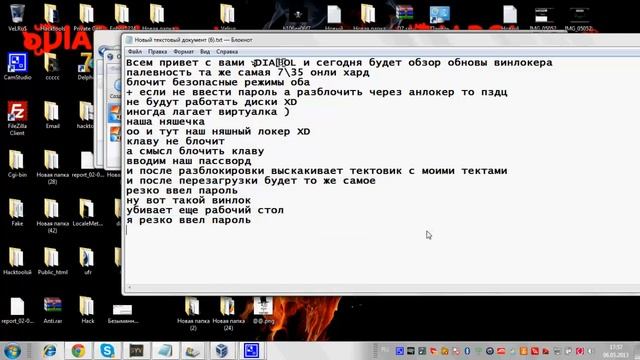
Task: Select the Hacktools folder in the top desktop row
Action: [x=52, y=17]
